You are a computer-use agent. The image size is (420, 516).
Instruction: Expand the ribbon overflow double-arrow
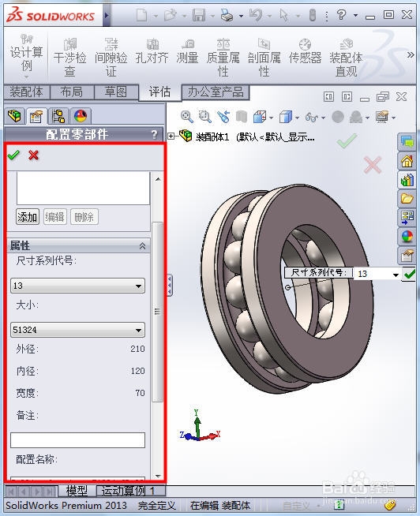[x=411, y=55]
